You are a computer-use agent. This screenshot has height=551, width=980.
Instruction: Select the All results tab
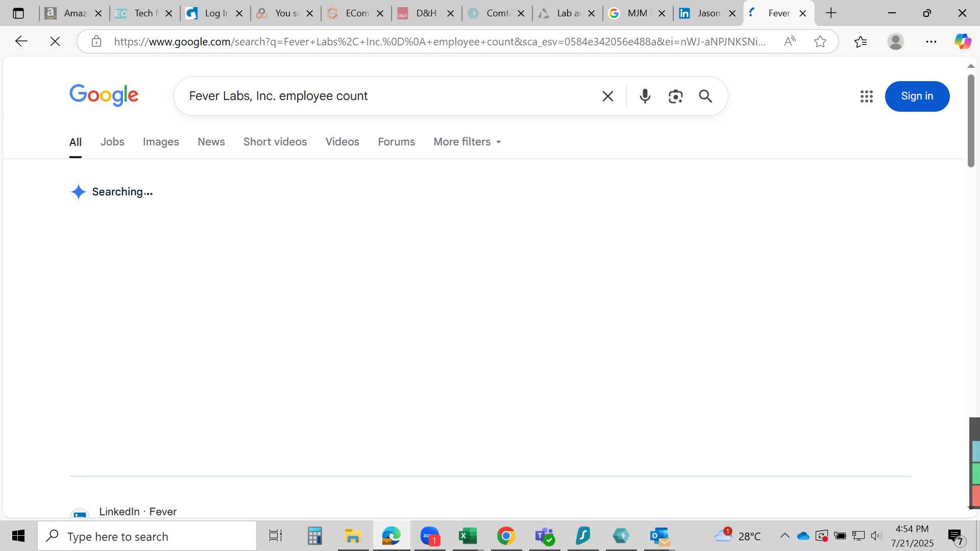pyautogui.click(x=76, y=142)
